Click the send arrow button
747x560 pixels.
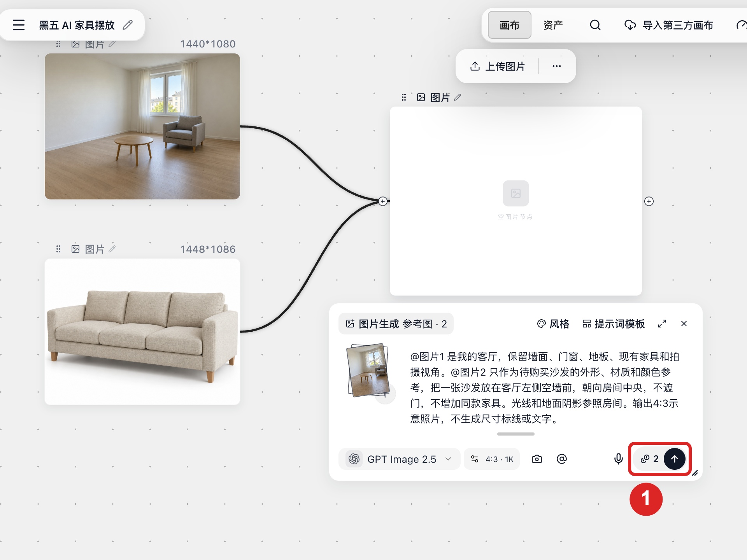click(675, 459)
